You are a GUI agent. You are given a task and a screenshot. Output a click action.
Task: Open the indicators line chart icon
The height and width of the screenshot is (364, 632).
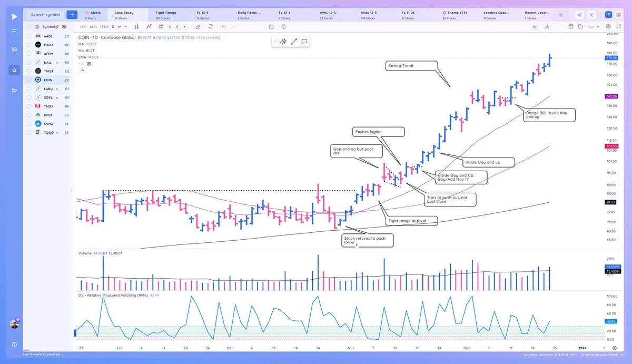click(x=149, y=26)
